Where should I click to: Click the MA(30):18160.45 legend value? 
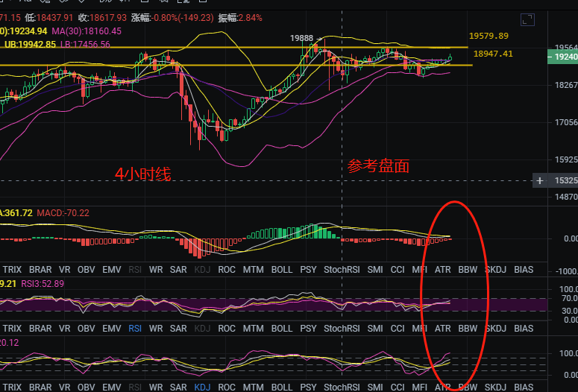[x=87, y=31]
